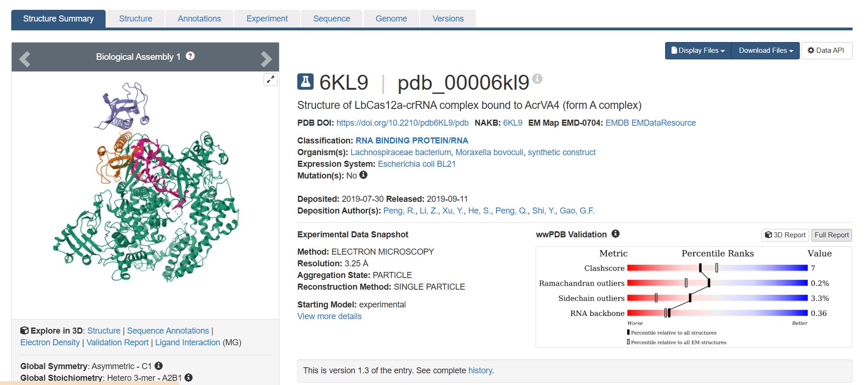
Task: Click Biological Assembly help question icon
Action: [190, 56]
